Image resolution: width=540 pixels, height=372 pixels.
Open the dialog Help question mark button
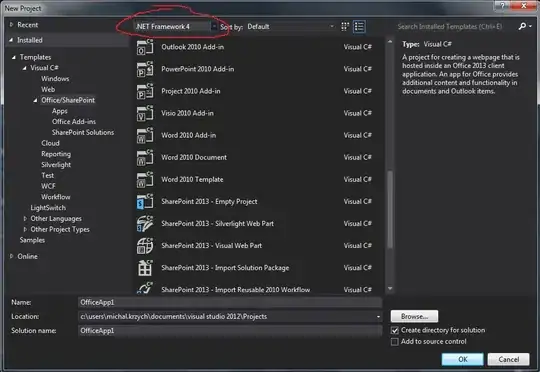[502, 6]
